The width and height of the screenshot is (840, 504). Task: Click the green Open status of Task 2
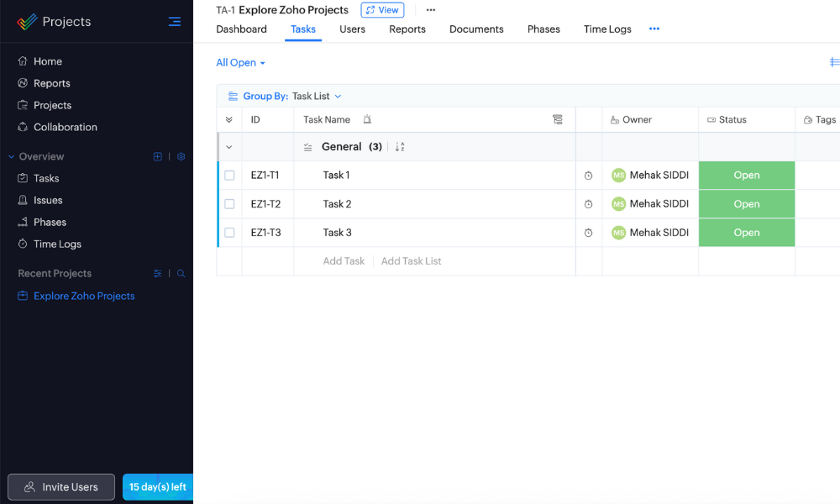pyautogui.click(x=746, y=204)
